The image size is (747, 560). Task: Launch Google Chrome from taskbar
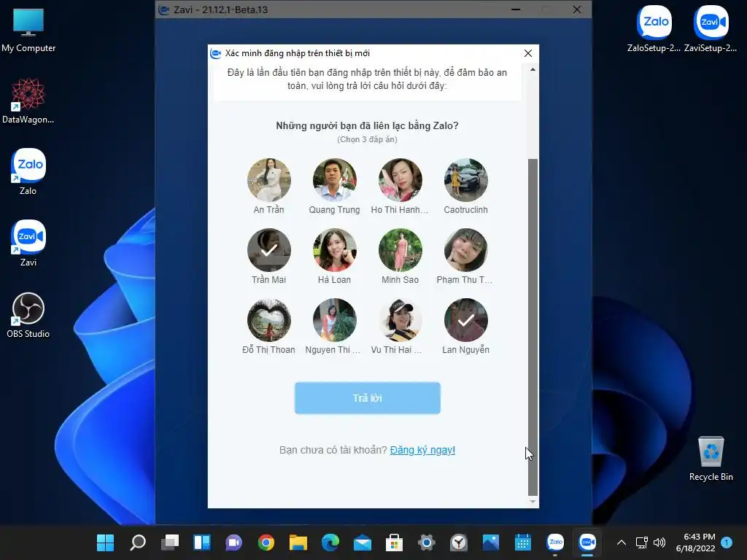coord(266,542)
